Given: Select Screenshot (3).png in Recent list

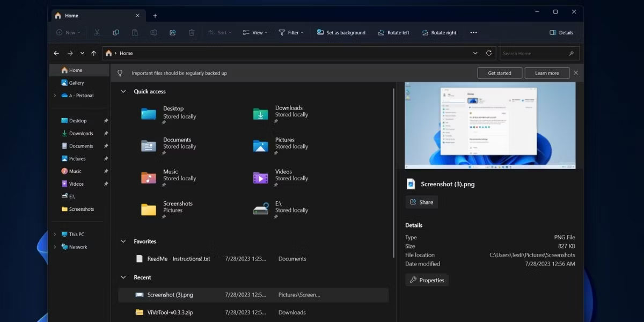Looking at the screenshot, I should (x=253, y=295).
